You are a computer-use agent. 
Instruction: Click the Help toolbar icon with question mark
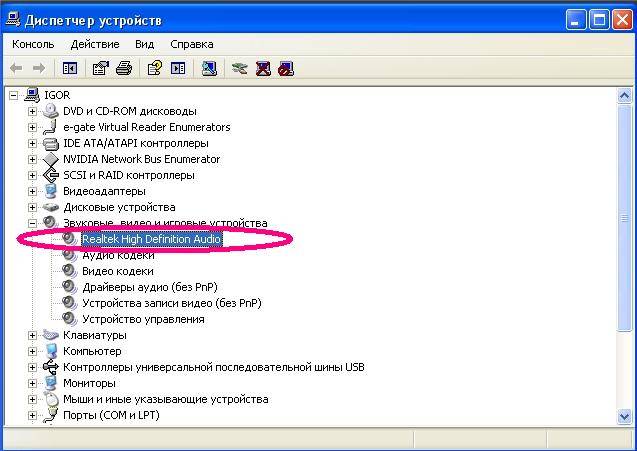pos(154,68)
